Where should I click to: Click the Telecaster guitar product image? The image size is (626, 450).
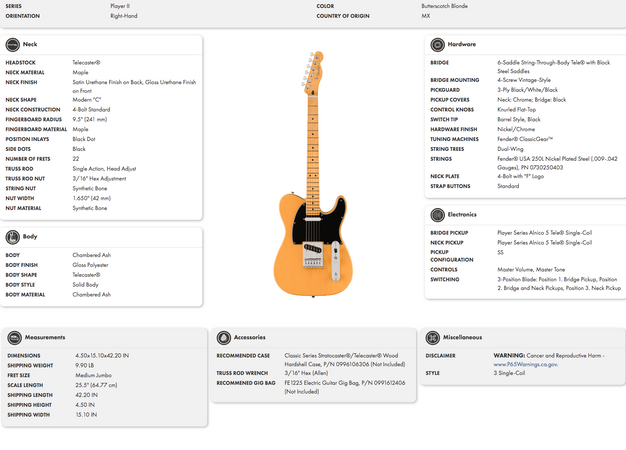313,174
